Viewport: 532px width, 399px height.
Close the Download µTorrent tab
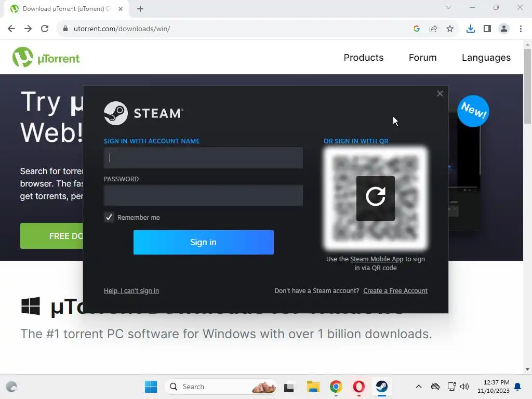tap(121, 9)
